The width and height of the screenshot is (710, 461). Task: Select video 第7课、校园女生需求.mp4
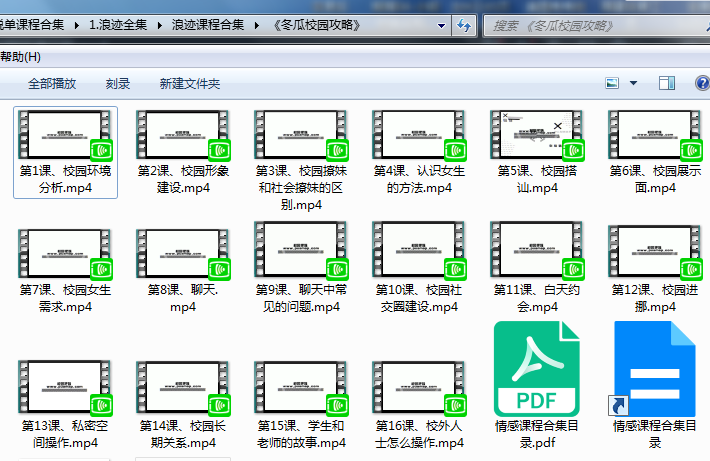click(65, 271)
